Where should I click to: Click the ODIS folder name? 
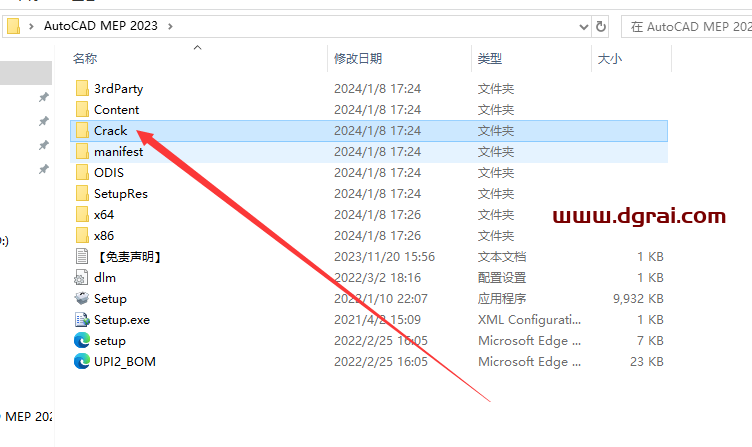[109, 173]
